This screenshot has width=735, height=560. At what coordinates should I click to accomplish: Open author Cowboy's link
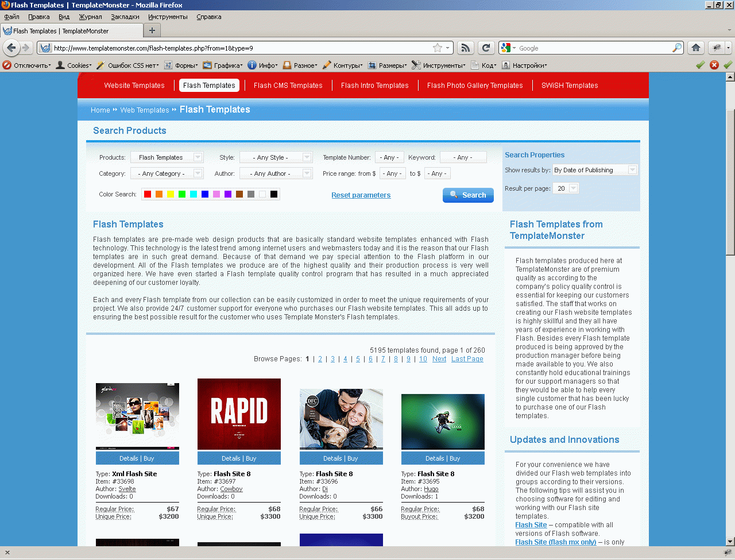coord(231,489)
